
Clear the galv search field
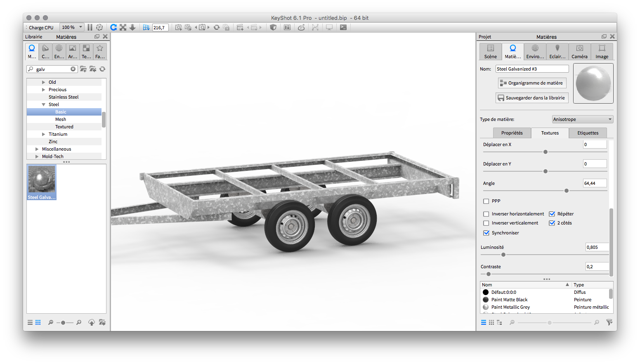click(x=73, y=69)
